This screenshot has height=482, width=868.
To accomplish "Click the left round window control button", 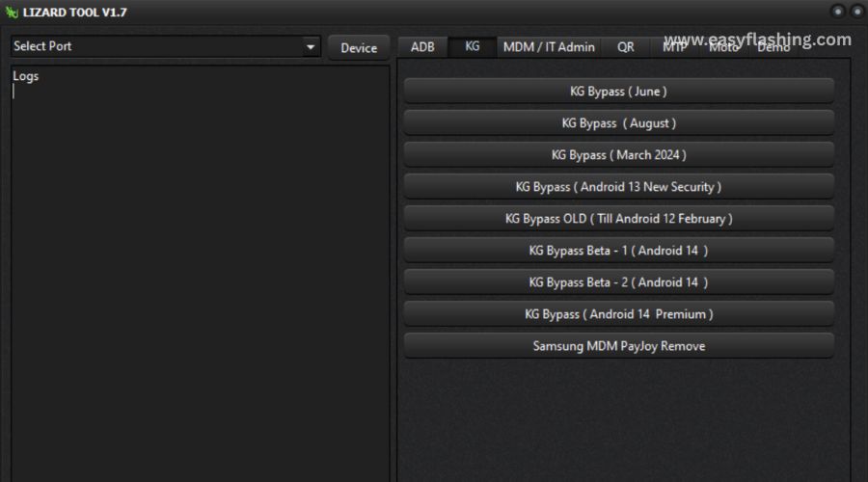I will pyautogui.click(x=837, y=12).
